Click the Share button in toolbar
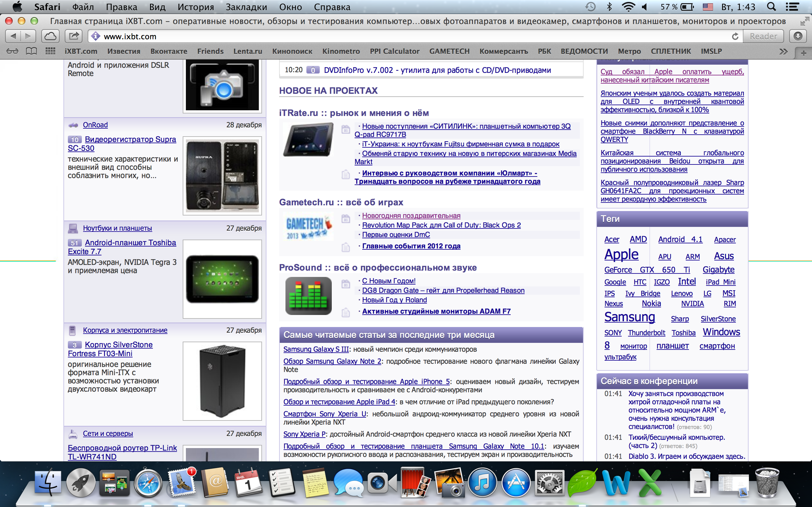 tap(74, 36)
